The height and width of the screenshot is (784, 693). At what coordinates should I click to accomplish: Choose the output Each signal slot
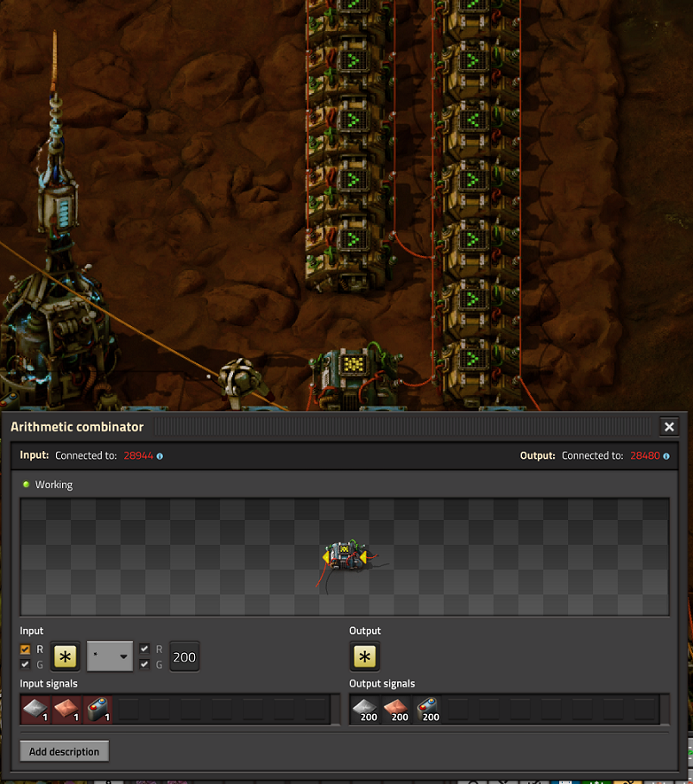364,656
